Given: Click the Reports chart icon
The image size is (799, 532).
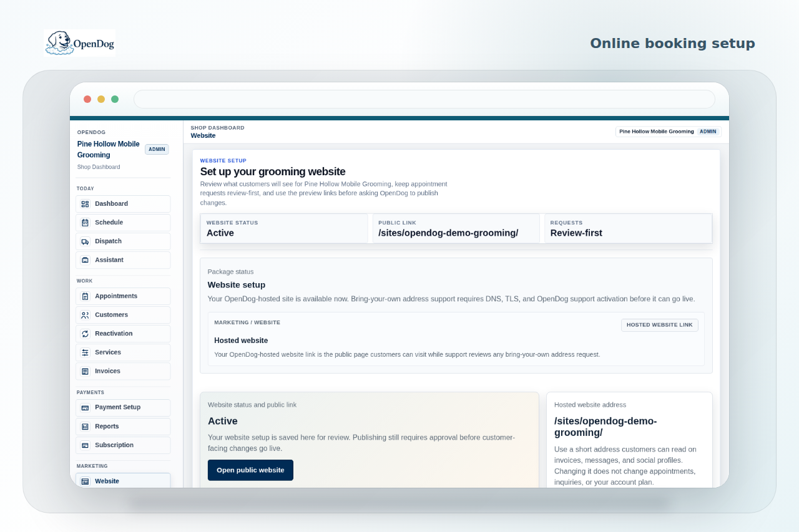Looking at the screenshot, I should pos(85,427).
